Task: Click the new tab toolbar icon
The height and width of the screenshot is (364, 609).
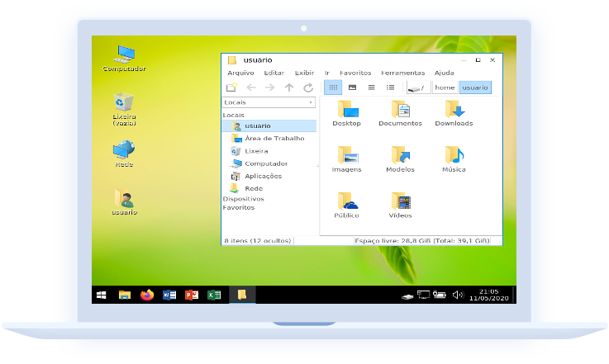Action: pos(232,87)
